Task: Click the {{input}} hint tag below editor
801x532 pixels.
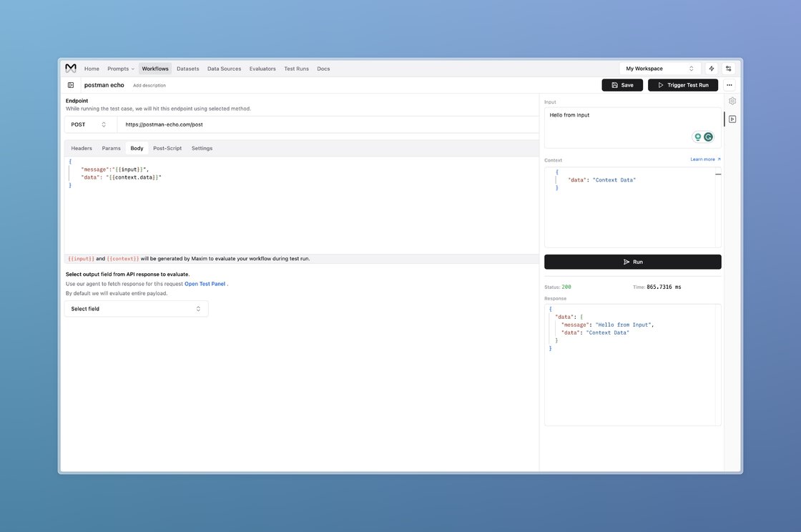Action: [x=82, y=259]
